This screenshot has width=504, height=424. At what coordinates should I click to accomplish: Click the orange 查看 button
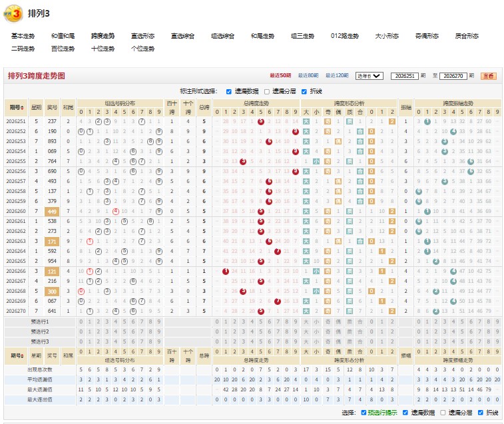pyautogui.click(x=489, y=76)
